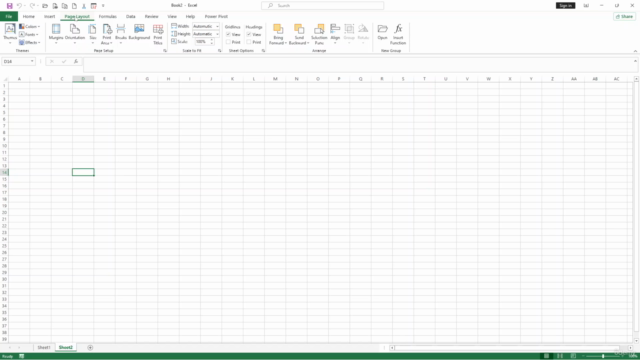Add a new sheet with plus icon
640x360 pixels.
click(90, 347)
